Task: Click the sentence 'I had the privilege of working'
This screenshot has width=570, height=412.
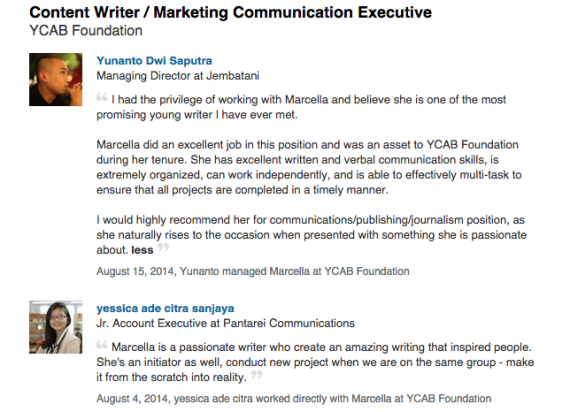Action: tap(301, 107)
